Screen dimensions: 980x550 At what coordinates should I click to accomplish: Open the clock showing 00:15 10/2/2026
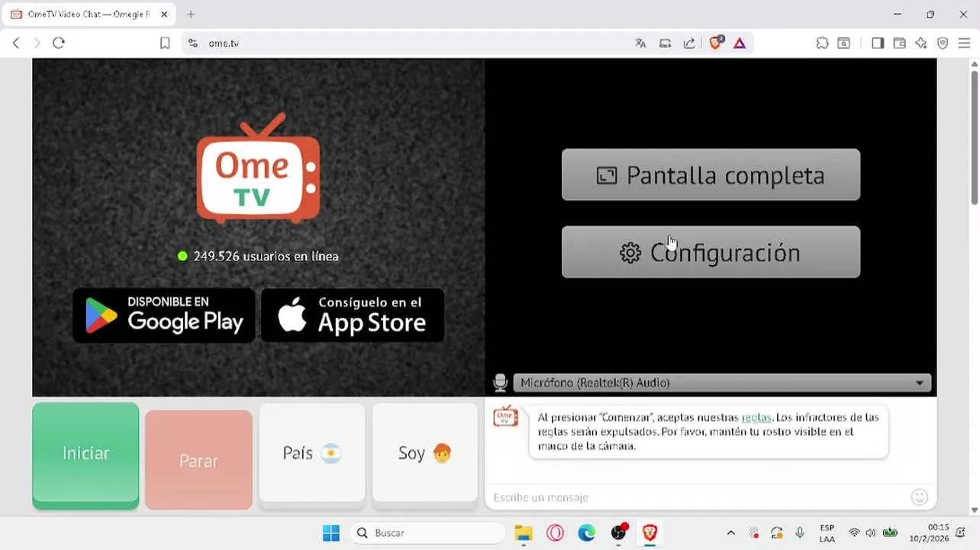click(929, 533)
